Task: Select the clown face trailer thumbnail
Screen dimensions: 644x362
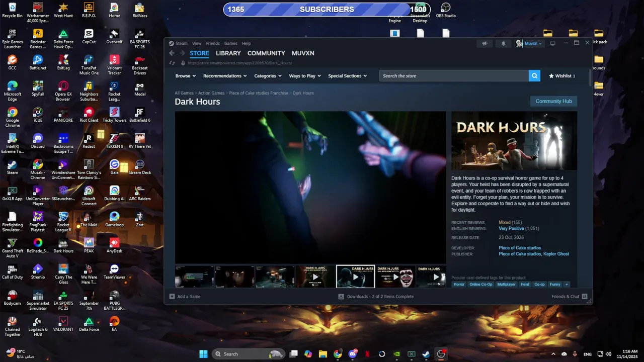Action: pos(395,277)
